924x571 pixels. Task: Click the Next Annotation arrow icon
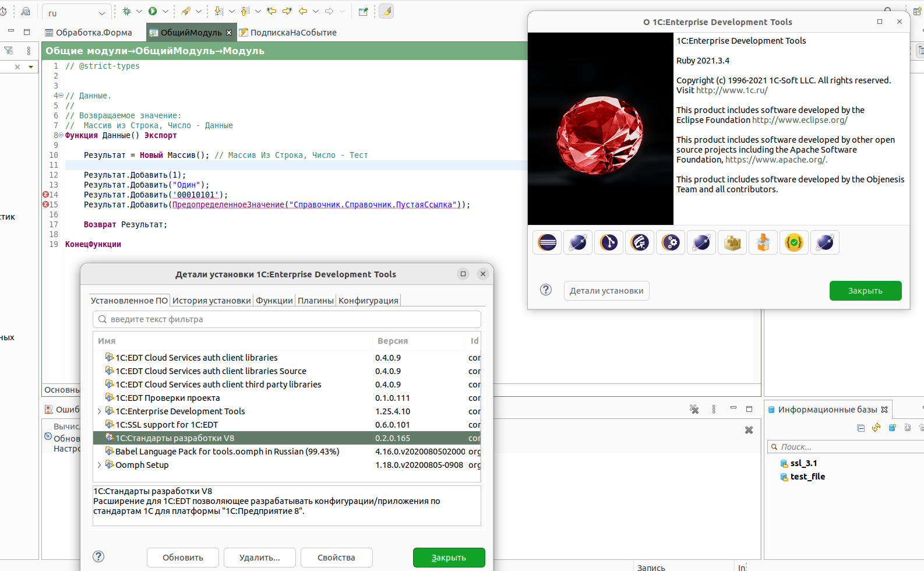pyautogui.click(x=218, y=11)
